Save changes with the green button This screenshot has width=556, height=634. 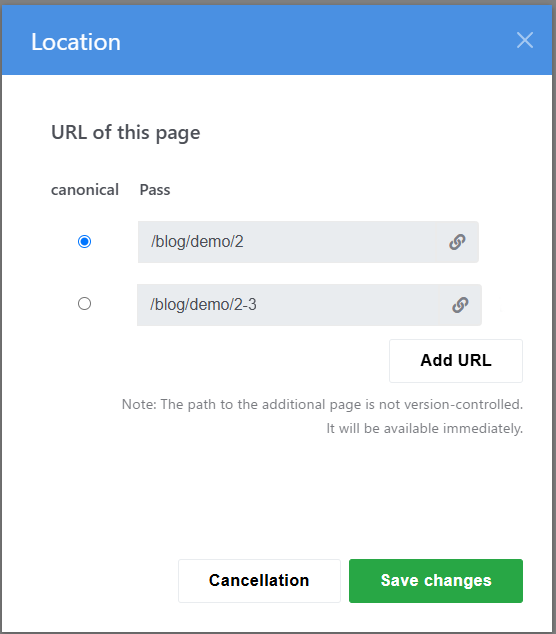click(x=436, y=581)
